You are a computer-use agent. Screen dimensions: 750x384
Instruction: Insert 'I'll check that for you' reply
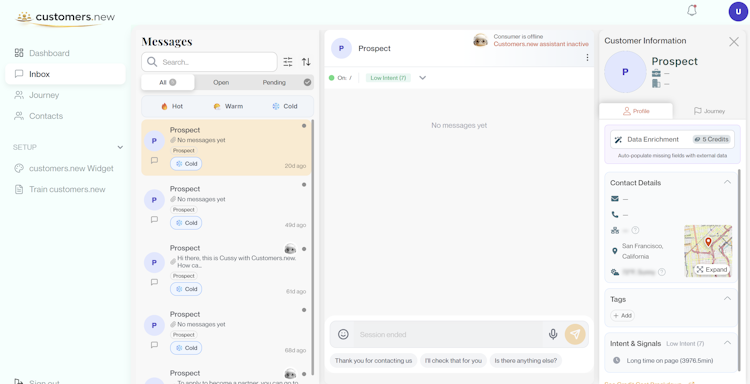point(453,361)
